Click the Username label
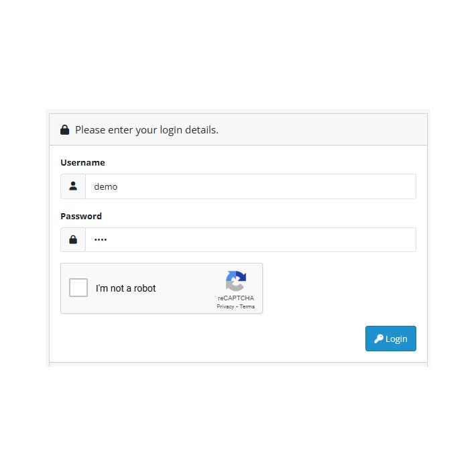The width and height of the screenshot is (476, 476). point(82,163)
